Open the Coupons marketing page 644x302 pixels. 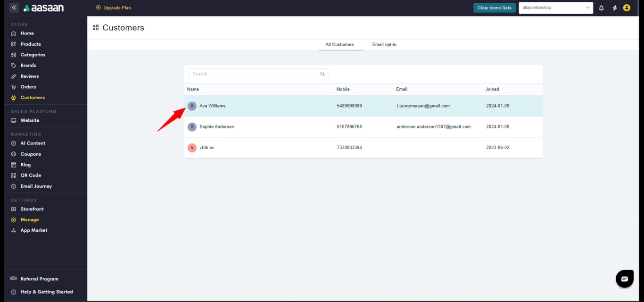click(31, 154)
